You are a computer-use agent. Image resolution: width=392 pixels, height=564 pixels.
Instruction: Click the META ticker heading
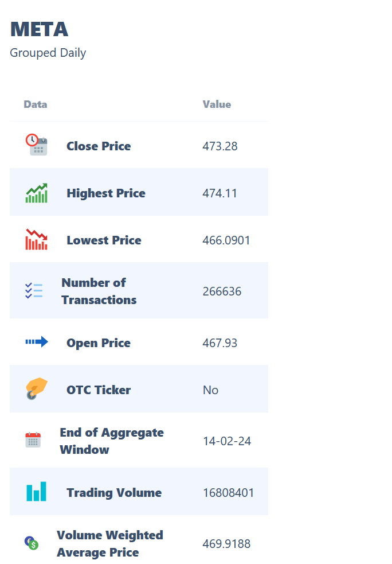[39, 29]
